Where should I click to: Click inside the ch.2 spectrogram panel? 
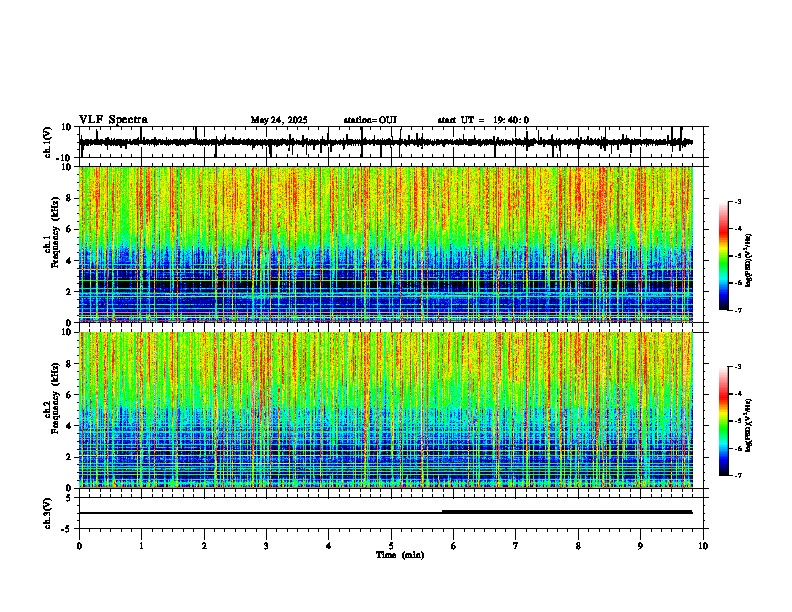(386, 410)
